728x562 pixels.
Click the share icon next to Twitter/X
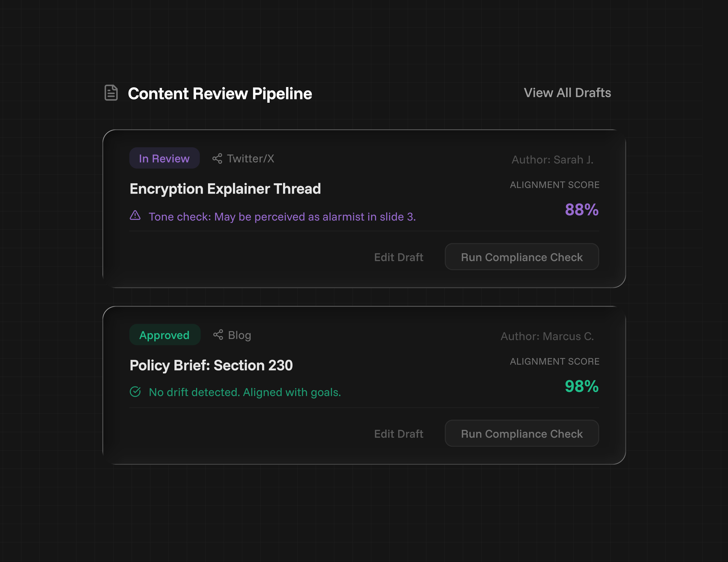[x=217, y=159]
